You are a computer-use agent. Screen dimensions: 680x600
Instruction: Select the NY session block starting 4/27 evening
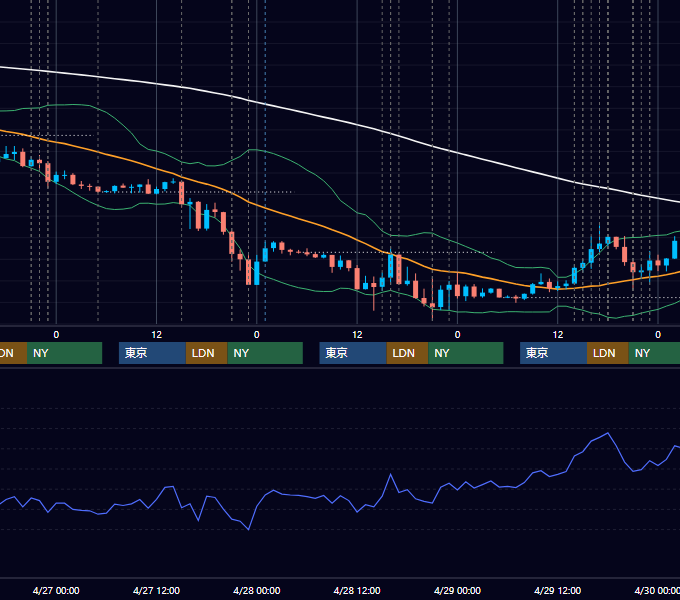265,353
